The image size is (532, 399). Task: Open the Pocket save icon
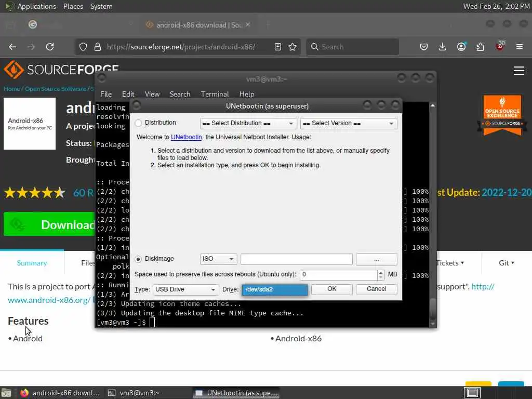424,47
